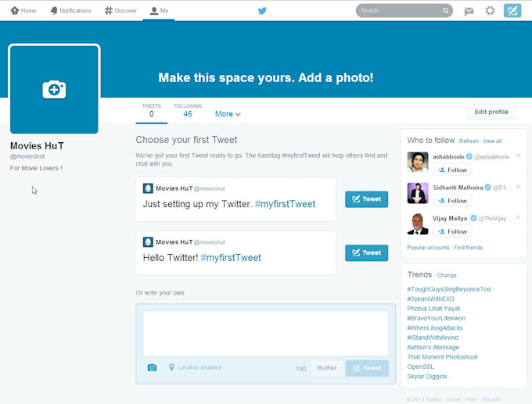Click the Edit profile button
Screen dimensions: 532x404
coord(491,112)
